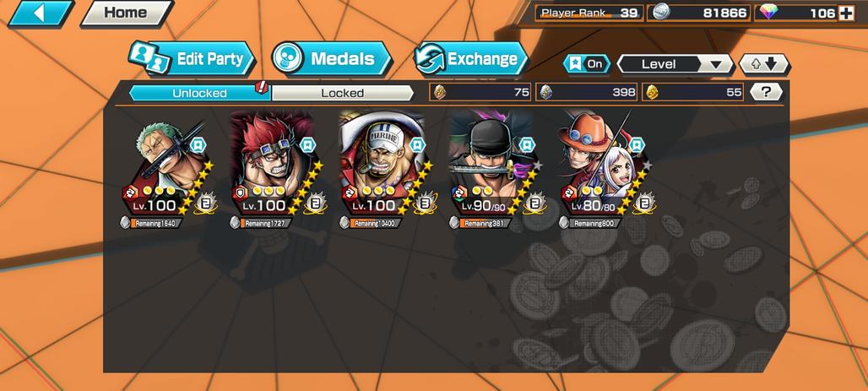Image resolution: width=868 pixels, height=391 pixels.
Task: Click the bookmark badge on red-haired Kid
Action: tap(307, 144)
